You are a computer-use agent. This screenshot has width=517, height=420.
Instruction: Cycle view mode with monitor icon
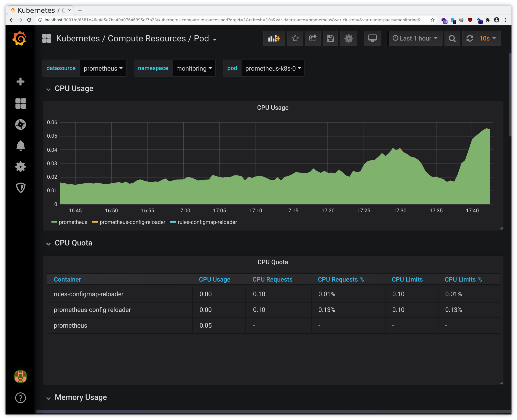pos(372,38)
